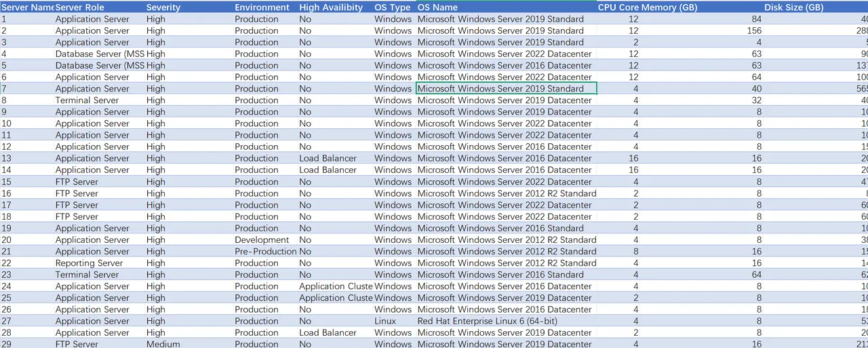Select memory value 64 for server 23
Screen dimensions: 868x348
click(702, 275)
